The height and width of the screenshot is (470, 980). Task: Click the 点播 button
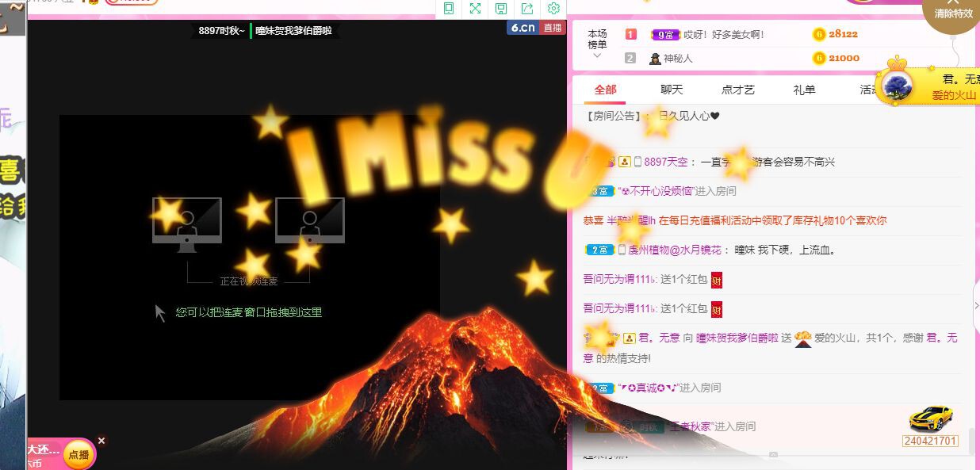click(78, 455)
